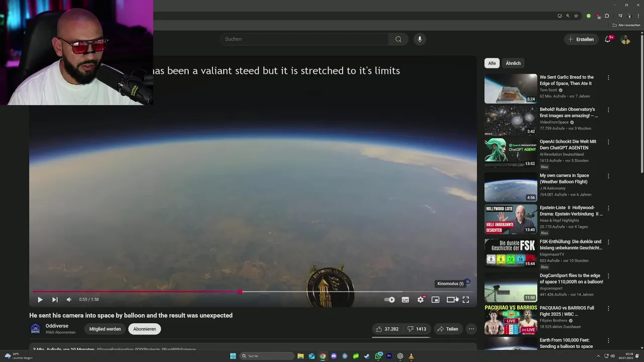
Task: Click the install app icon in address bar
Action: [x=560, y=16]
